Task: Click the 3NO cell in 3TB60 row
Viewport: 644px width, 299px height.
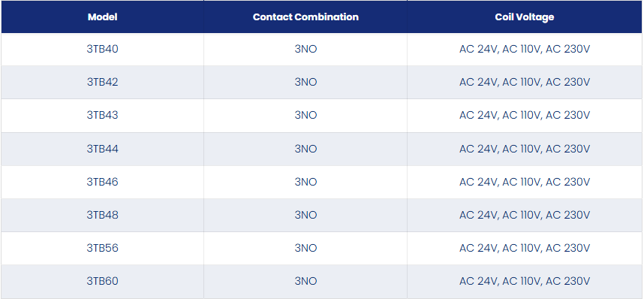Action: point(305,281)
